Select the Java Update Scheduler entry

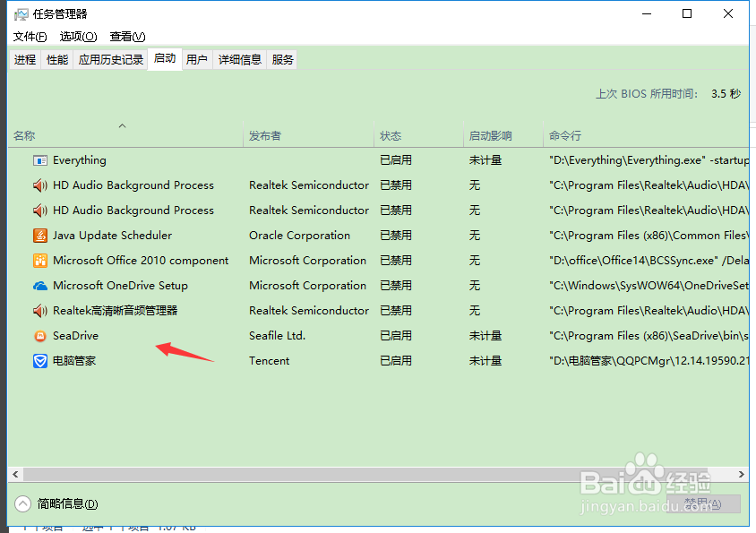[112, 236]
